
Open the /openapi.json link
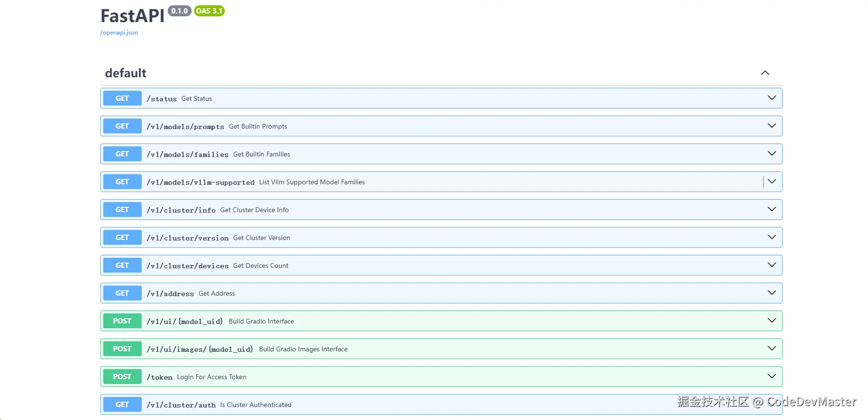pyautogui.click(x=119, y=33)
